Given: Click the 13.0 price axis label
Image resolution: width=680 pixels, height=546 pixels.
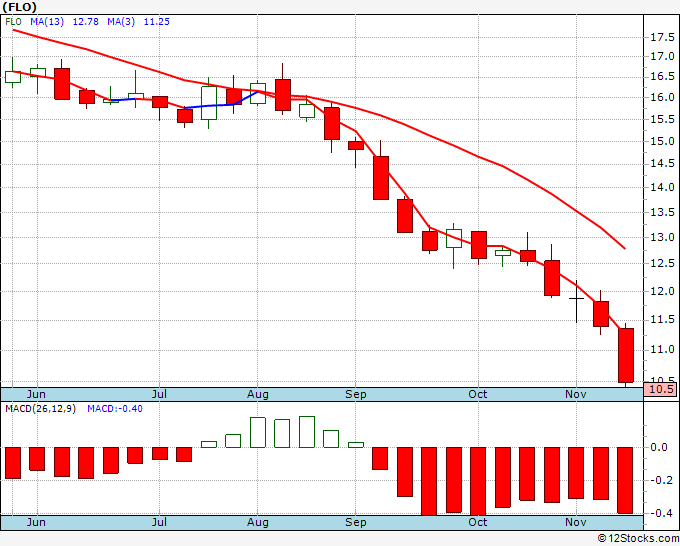Looking at the screenshot, I should pyautogui.click(x=662, y=237).
